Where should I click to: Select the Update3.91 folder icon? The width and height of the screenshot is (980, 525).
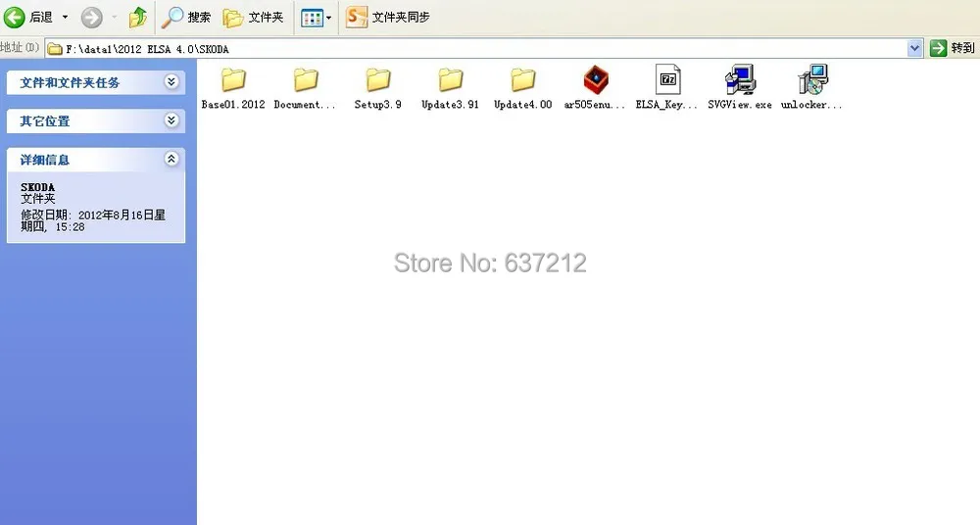(x=450, y=80)
